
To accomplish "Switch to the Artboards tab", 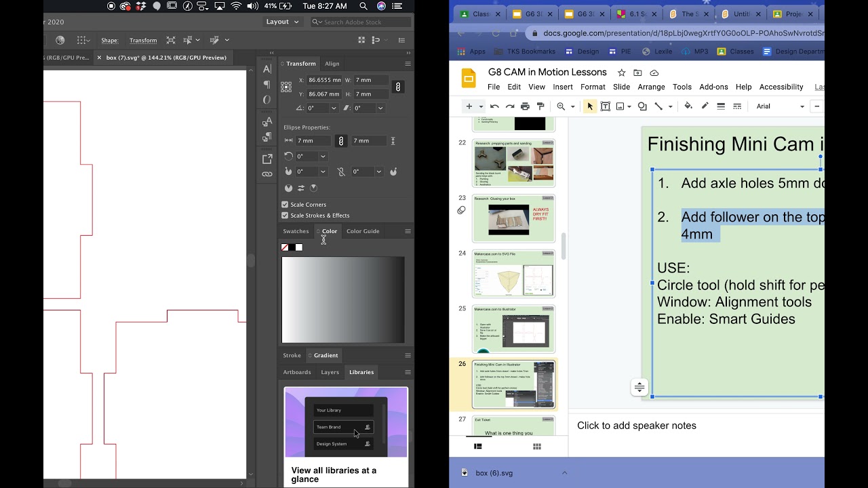I will tap(297, 372).
